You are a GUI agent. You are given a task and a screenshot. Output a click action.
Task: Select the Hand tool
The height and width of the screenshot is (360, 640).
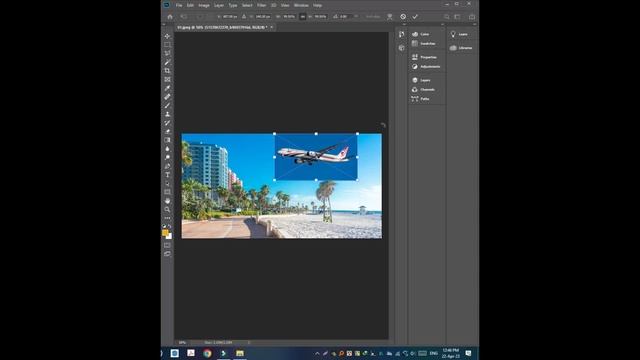167,201
